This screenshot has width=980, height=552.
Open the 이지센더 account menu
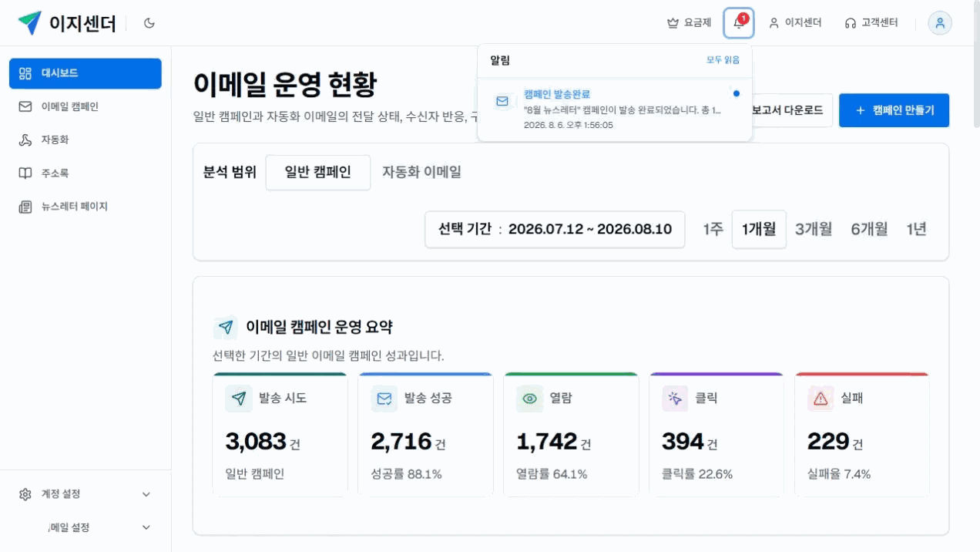(795, 23)
